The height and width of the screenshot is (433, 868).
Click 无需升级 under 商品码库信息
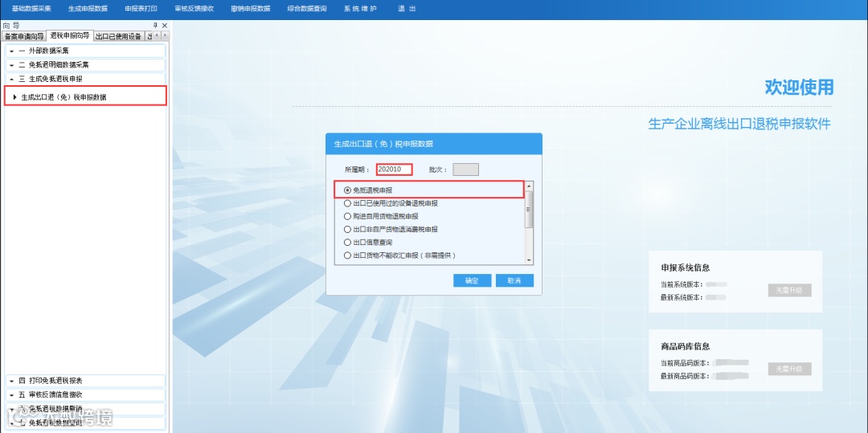point(789,369)
